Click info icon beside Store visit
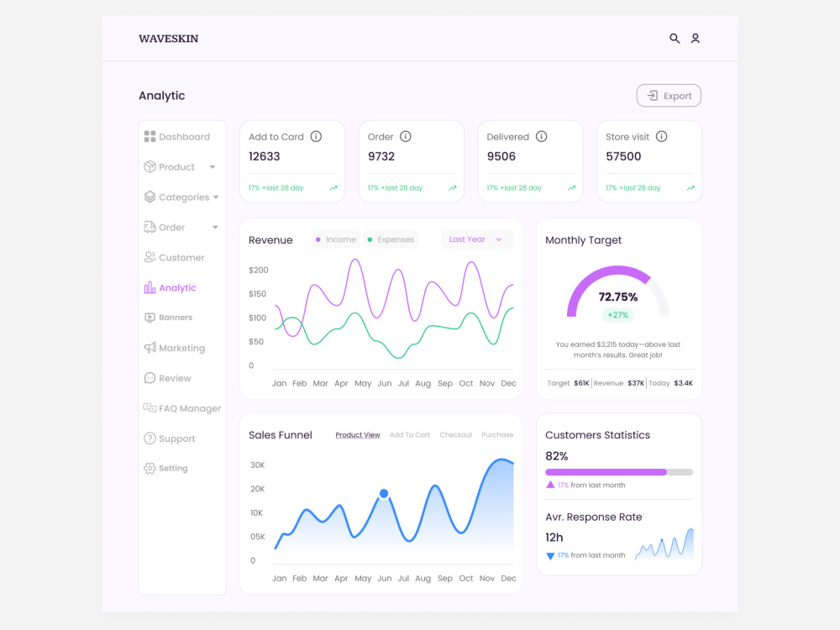Image resolution: width=840 pixels, height=630 pixels. coord(662,137)
